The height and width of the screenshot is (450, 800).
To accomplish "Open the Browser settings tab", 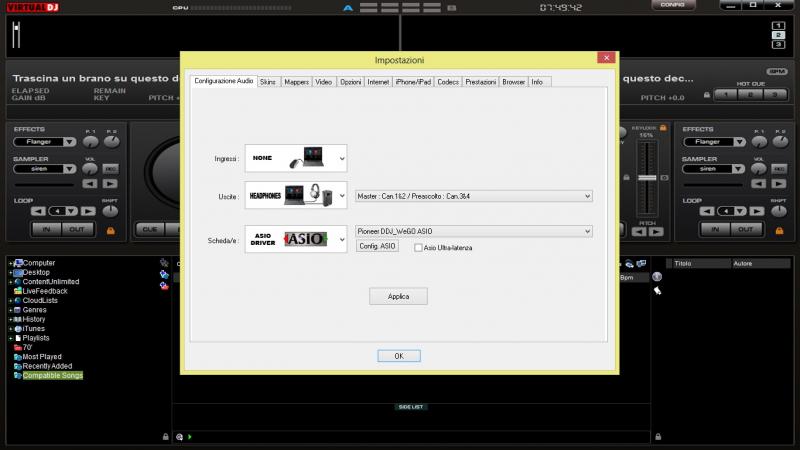I will (x=513, y=82).
